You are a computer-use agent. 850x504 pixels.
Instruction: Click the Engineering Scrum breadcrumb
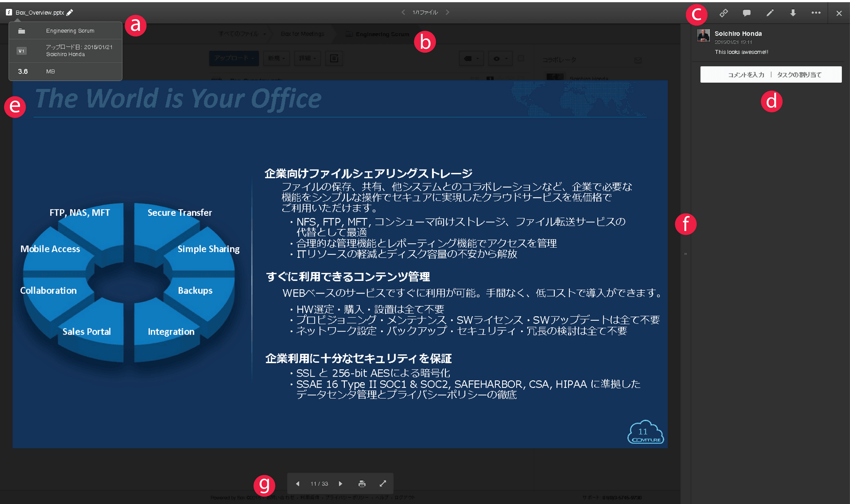(382, 34)
